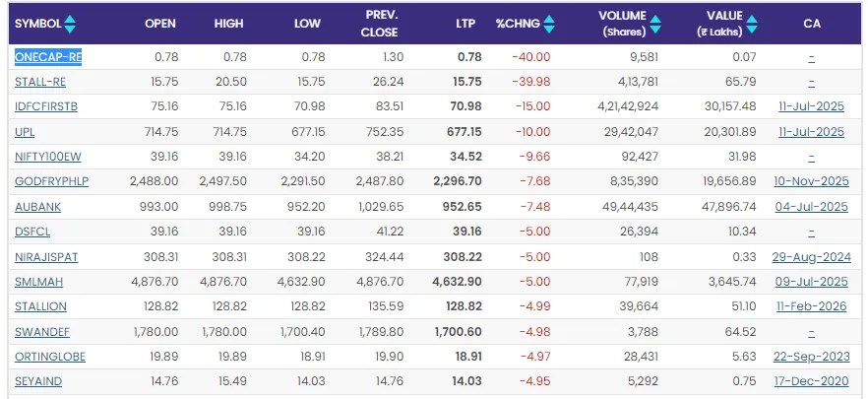Screen dimensions: 868x399
Task: Open the ONECAP-RE symbol link
Action: pyautogui.click(x=48, y=57)
